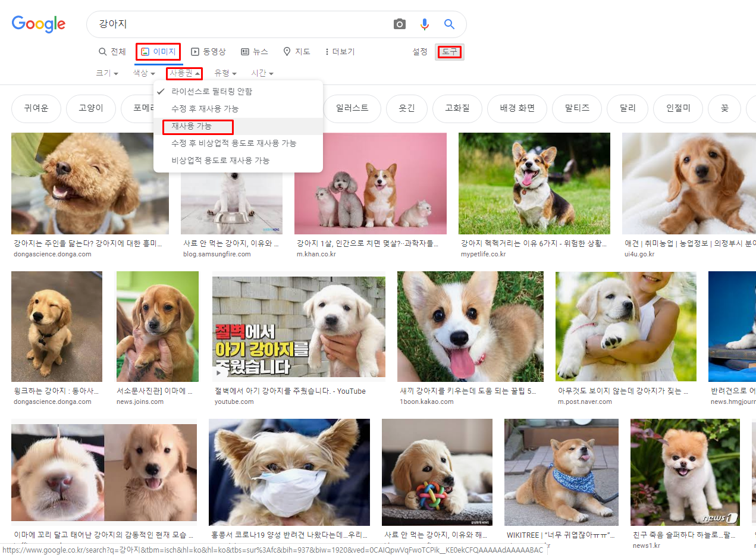Click mypetlife.co.kr source text
The width and height of the screenshot is (756, 555).
tap(483, 254)
